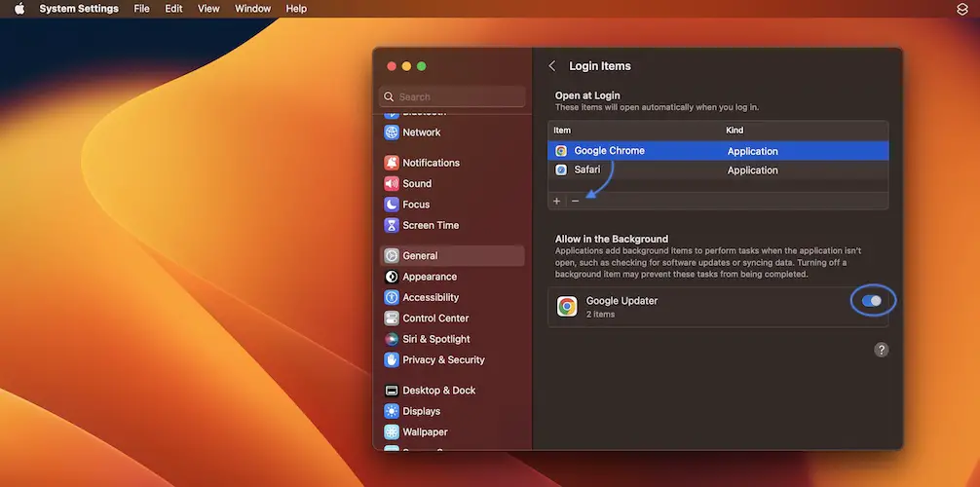This screenshot has width=980, height=487.
Task: Click the Kind column header
Action: click(x=735, y=131)
